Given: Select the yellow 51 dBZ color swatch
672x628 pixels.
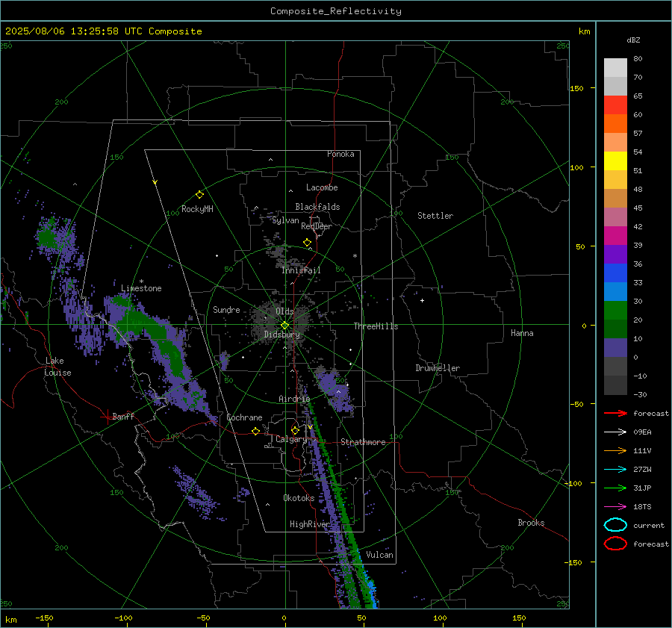Looking at the screenshot, I should tap(615, 161).
